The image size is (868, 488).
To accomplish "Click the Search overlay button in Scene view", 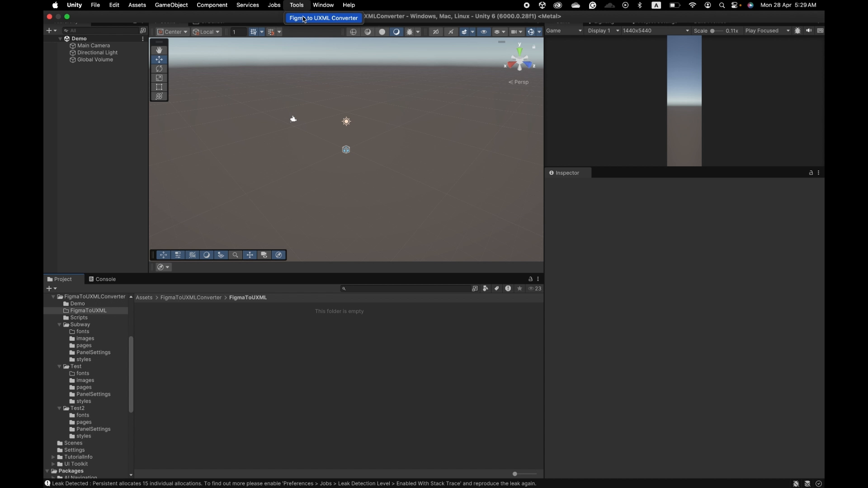I will [236, 255].
